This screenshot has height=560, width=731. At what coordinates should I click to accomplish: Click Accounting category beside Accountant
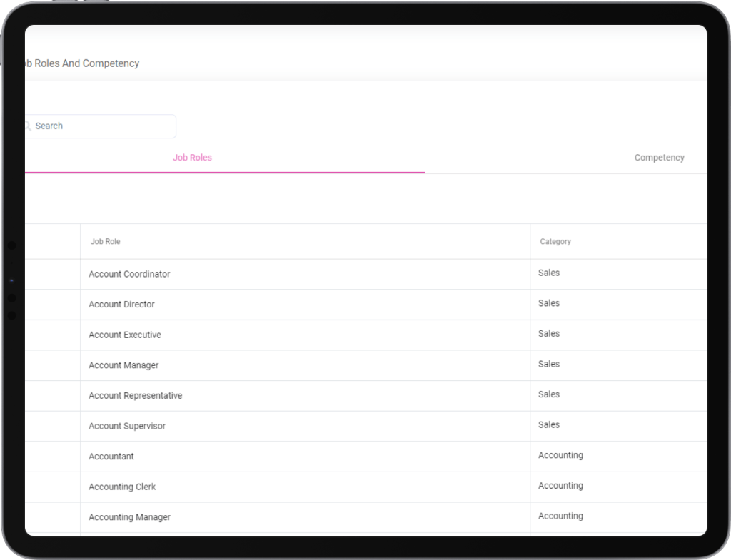pyautogui.click(x=560, y=455)
